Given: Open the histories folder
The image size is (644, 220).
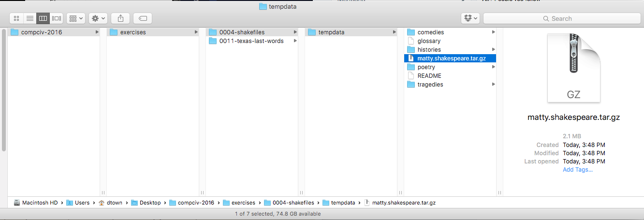Looking at the screenshot, I should [450, 50].
